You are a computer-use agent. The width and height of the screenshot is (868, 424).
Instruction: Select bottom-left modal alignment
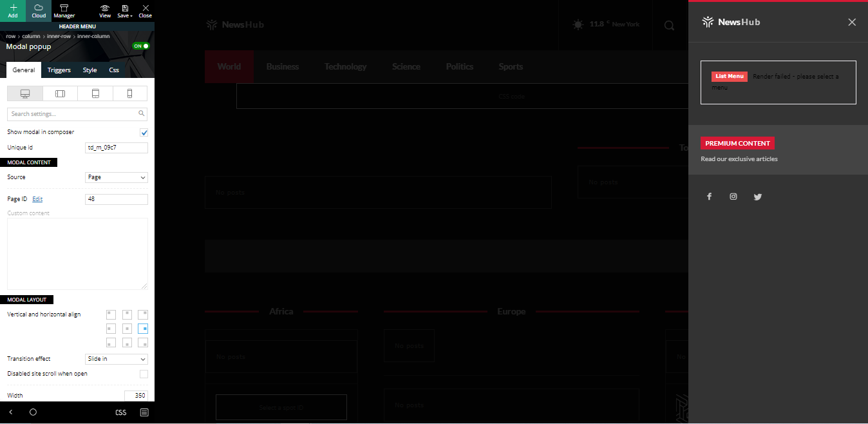111,343
